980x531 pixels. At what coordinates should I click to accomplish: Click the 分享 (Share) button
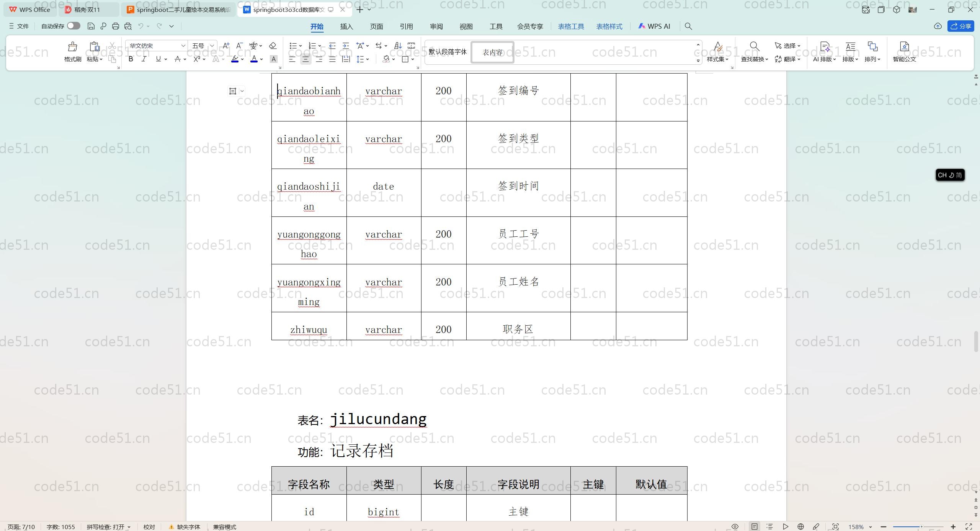[x=960, y=26]
